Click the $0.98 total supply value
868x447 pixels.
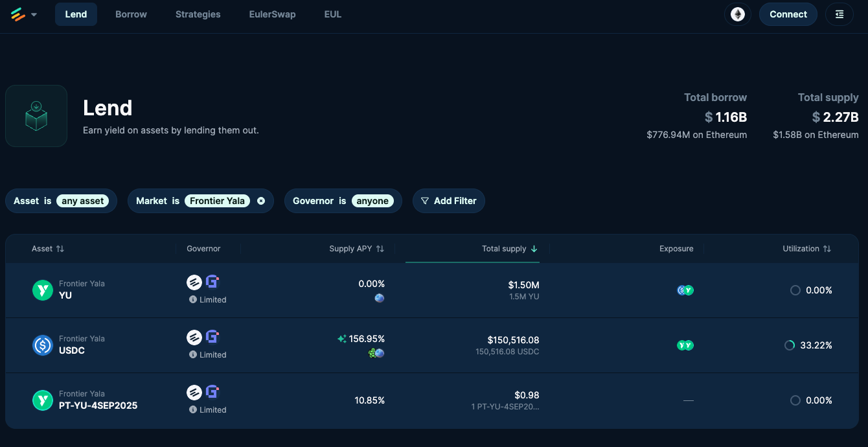(527, 395)
